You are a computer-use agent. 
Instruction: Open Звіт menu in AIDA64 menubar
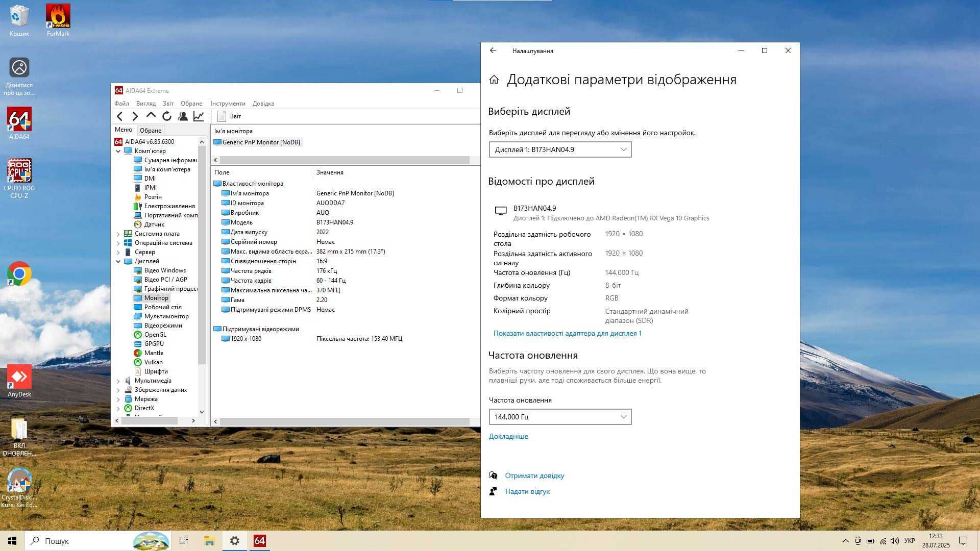coord(168,104)
